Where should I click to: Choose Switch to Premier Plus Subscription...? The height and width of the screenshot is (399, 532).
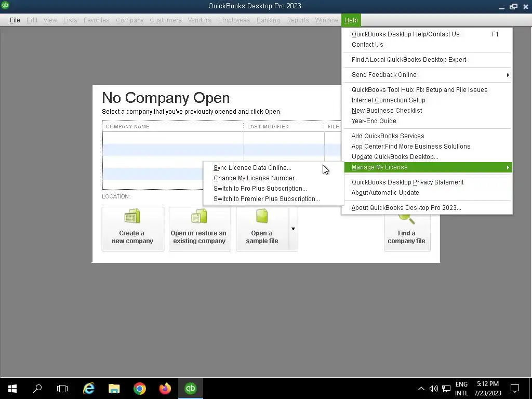[x=273, y=199]
